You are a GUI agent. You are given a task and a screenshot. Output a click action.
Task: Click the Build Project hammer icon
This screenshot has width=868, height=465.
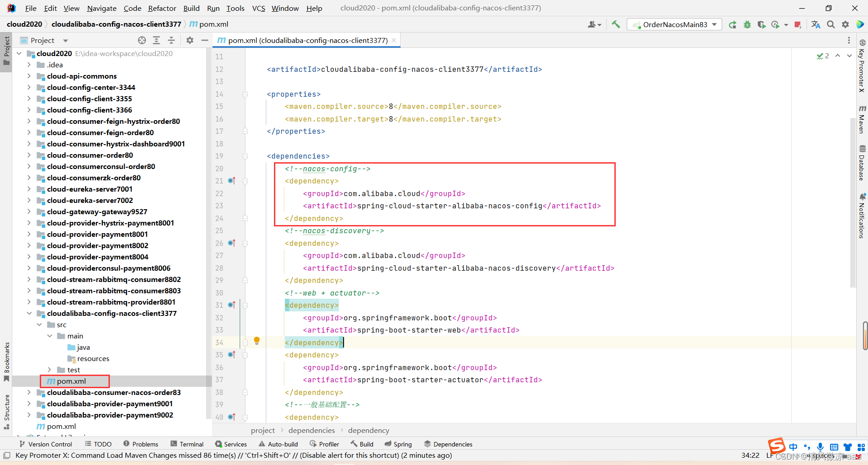(616, 24)
